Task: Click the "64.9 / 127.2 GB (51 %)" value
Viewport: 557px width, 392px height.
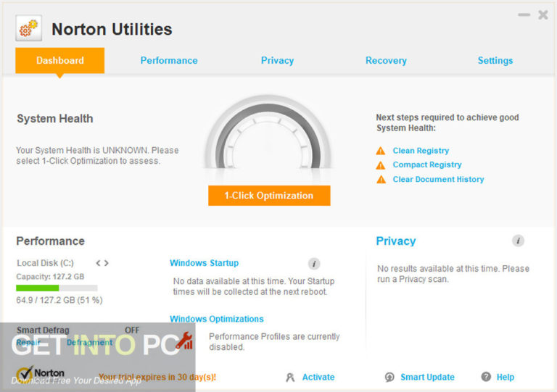Action: 59,301
